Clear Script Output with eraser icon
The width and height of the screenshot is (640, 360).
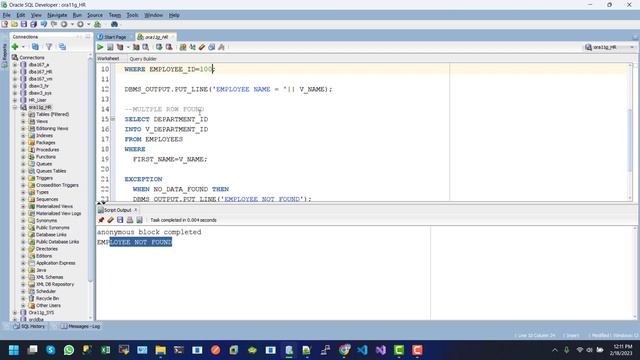coord(110,220)
